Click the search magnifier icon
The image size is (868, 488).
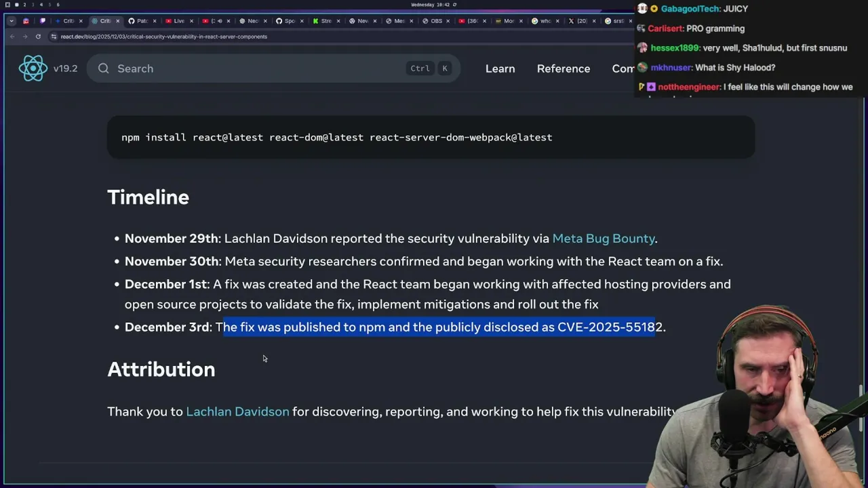pyautogui.click(x=103, y=68)
